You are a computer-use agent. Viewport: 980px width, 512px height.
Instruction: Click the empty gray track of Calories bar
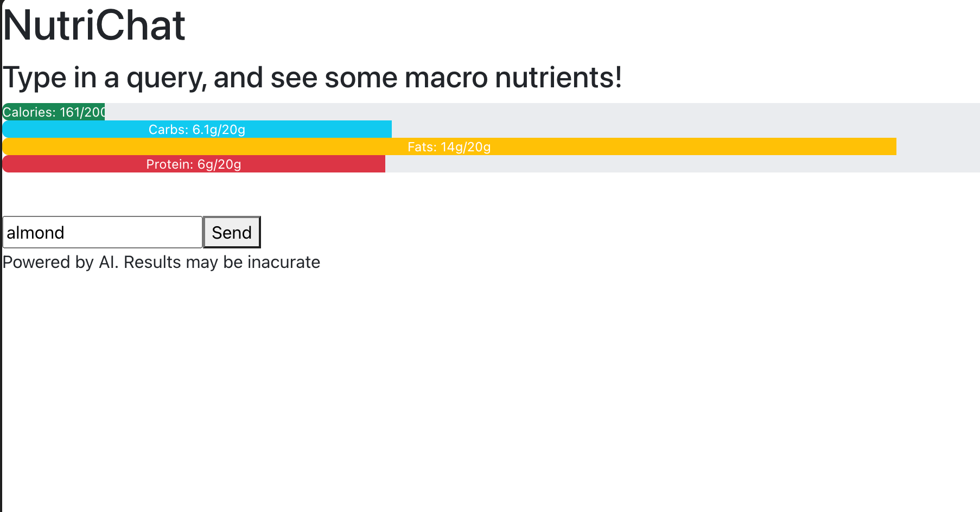[x=542, y=112]
